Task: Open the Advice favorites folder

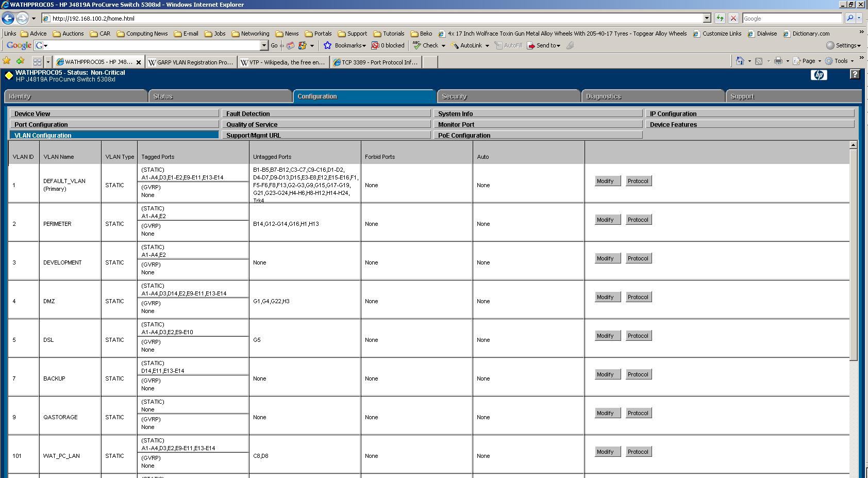Action: 34,34
